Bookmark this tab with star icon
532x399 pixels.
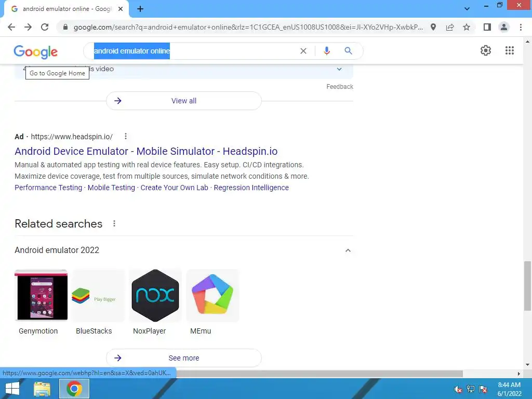tap(467, 27)
